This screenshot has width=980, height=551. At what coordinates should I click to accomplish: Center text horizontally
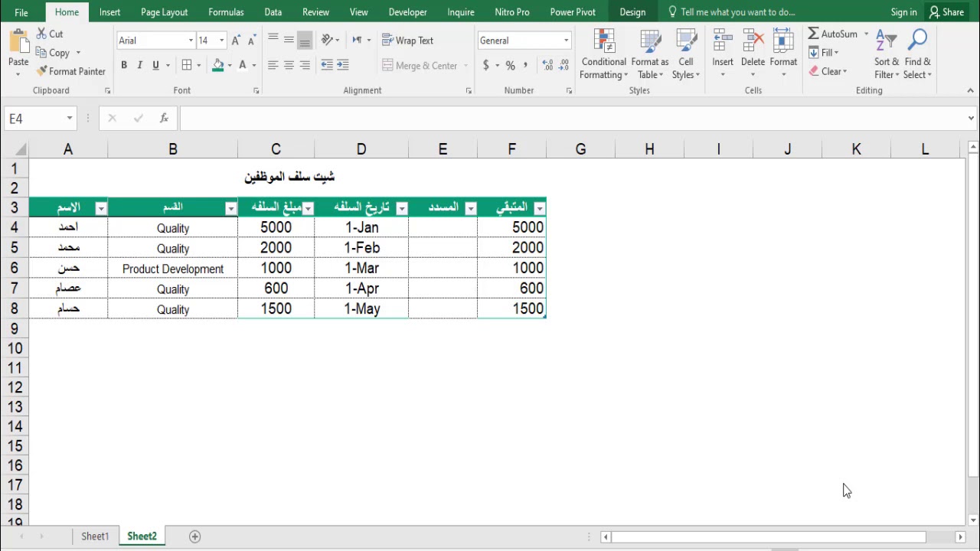(x=289, y=65)
